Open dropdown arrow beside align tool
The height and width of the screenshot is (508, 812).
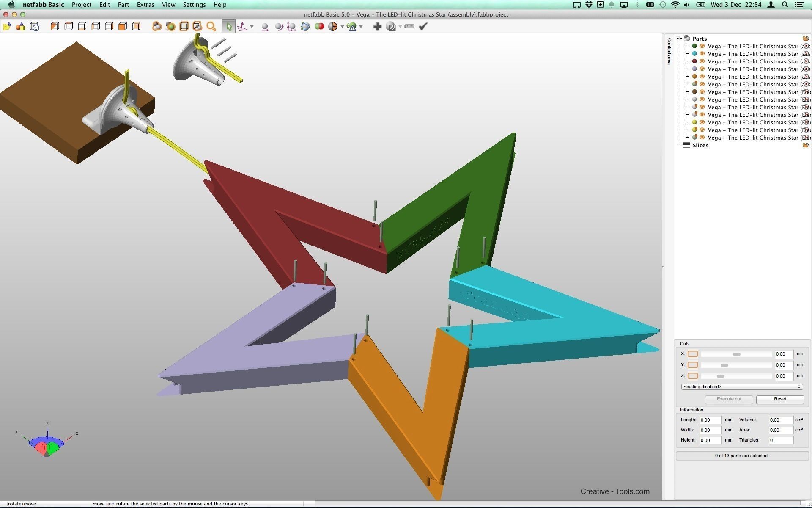pos(252,27)
